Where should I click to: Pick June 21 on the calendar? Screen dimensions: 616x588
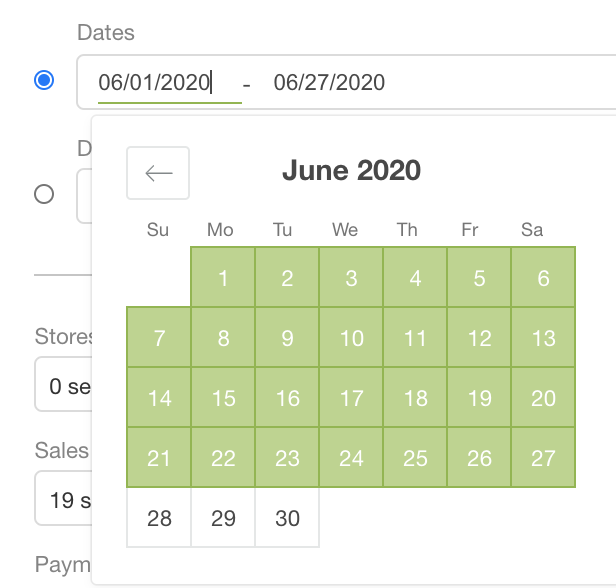159,457
